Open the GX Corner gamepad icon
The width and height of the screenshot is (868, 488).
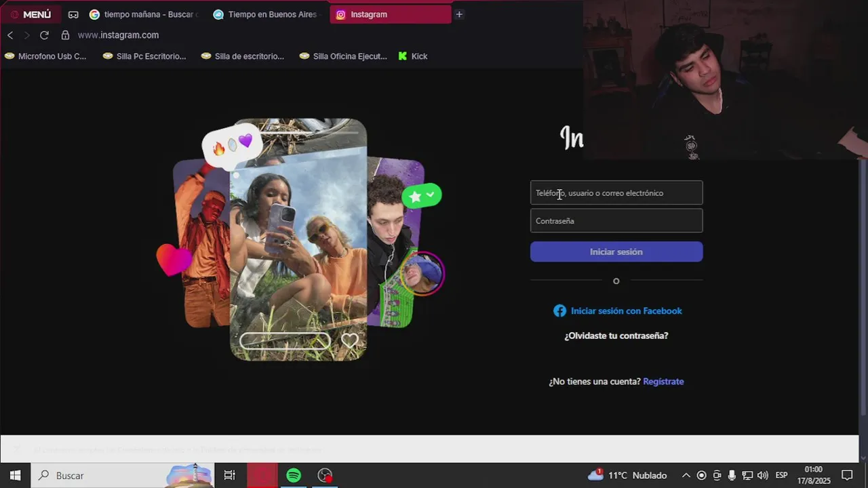(x=73, y=14)
